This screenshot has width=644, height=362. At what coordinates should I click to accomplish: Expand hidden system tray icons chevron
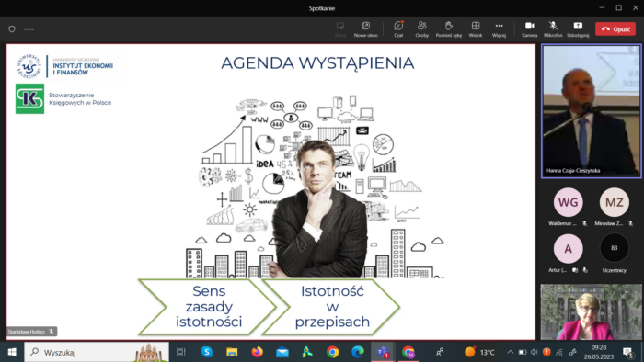click(510, 352)
